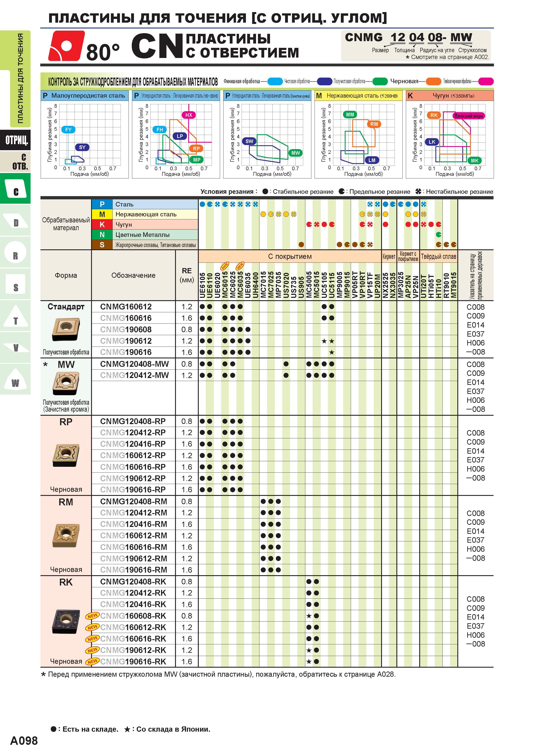Image resolution: width=534 pixels, height=756 pixels.
Task: Click the blue P square beside 'Сталь'
Action: (102, 204)
